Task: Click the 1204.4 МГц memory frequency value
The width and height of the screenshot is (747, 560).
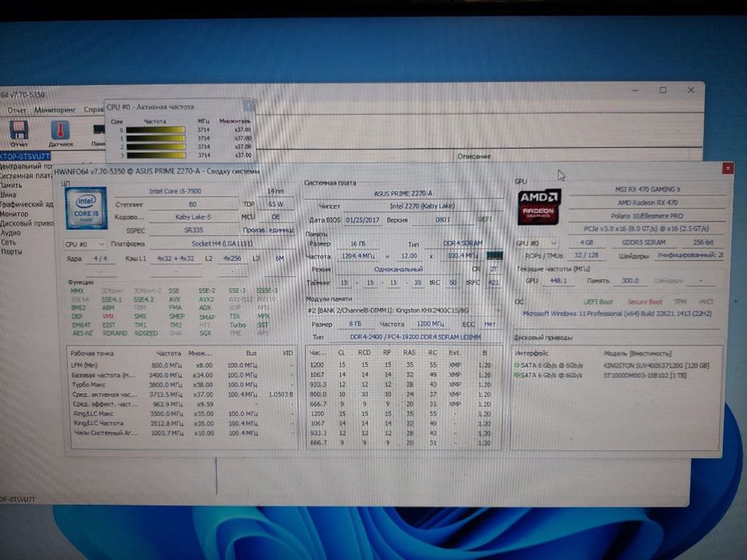Action: click(358, 256)
